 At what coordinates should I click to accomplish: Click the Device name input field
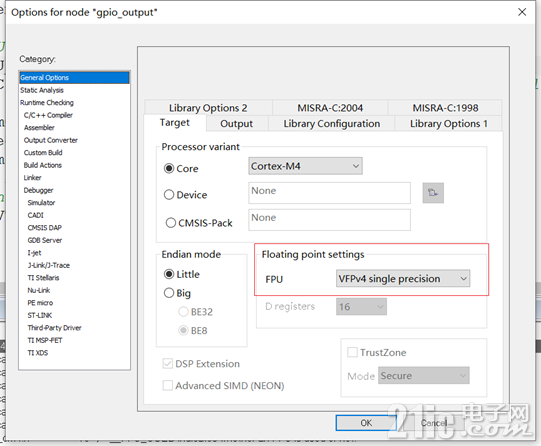coord(329,193)
